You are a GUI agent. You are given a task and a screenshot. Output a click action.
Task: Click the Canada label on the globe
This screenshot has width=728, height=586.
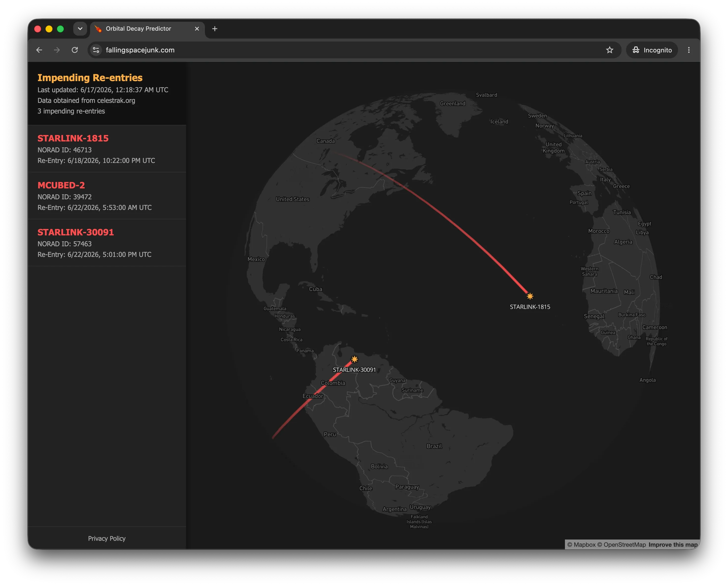(x=325, y=141)
